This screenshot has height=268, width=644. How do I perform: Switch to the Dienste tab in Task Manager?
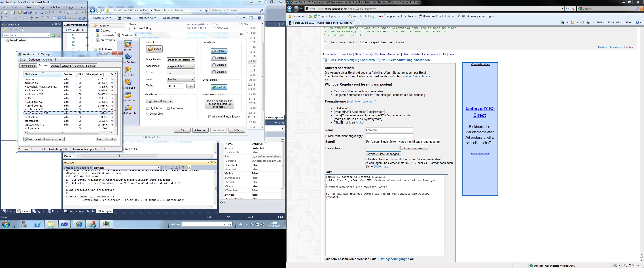[x=55, y=66]
